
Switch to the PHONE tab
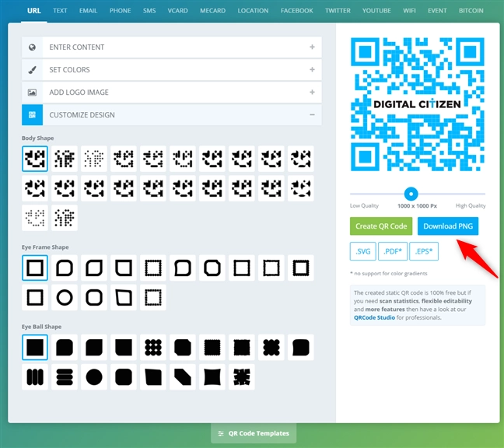[121, 11]
